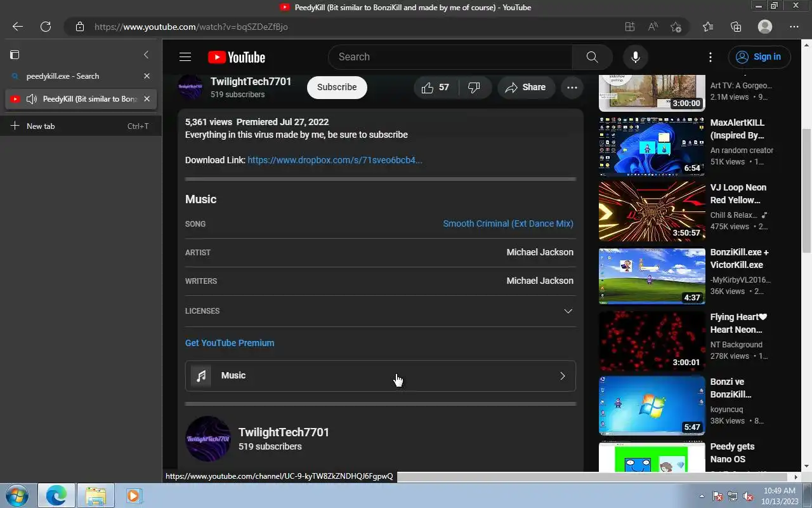Open the browser profile avatar
Screen dimensions: 812x508
[765, 27]
